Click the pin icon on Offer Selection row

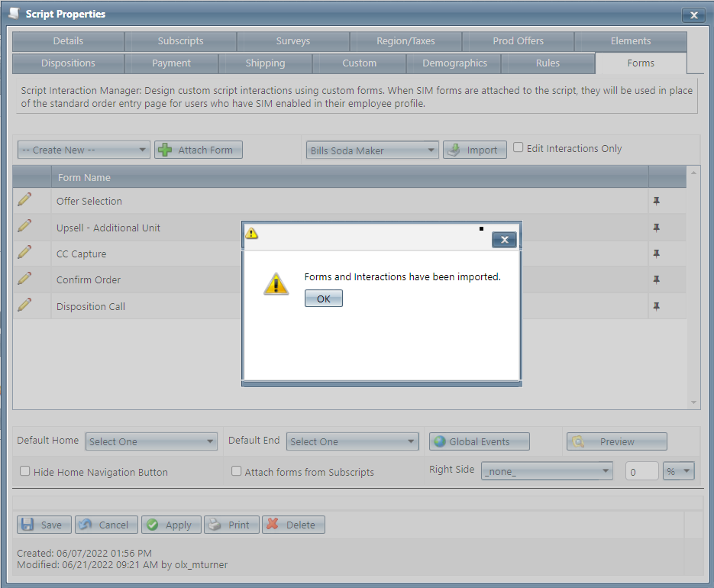coord(656,202)
